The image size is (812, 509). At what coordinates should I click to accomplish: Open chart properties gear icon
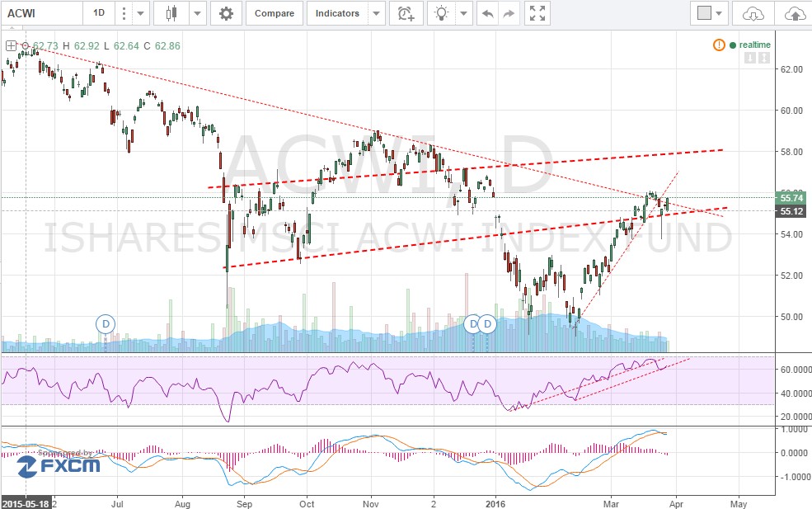[227, 13]
